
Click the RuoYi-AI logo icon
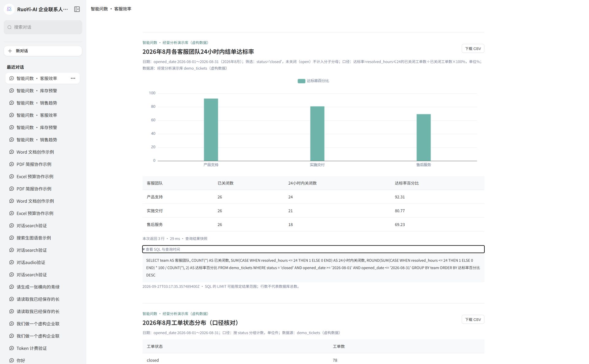(x=9, y=9)
